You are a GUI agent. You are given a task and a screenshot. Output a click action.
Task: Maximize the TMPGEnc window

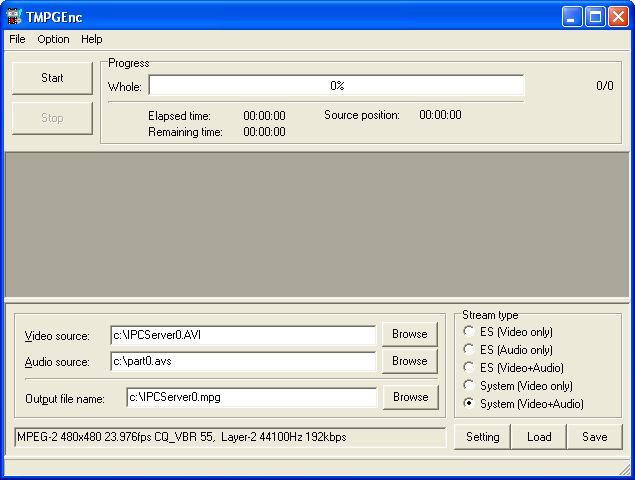coord(595,17)
